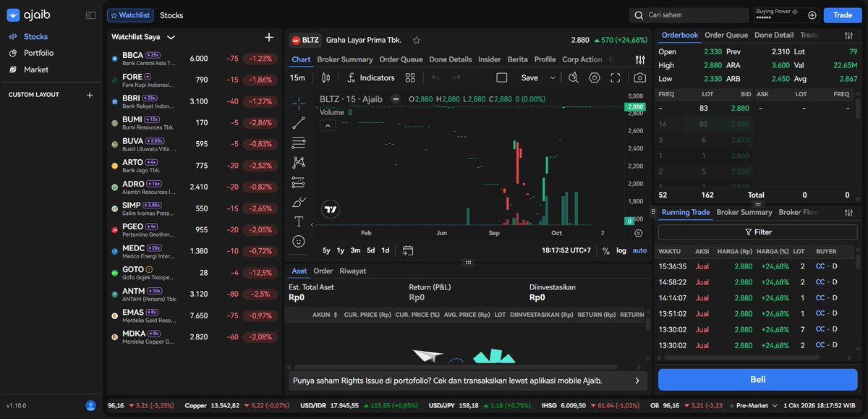Open the go-to-date calendar icon
The height and width of the screenshot is (419, 868).
tap(408, 250)
